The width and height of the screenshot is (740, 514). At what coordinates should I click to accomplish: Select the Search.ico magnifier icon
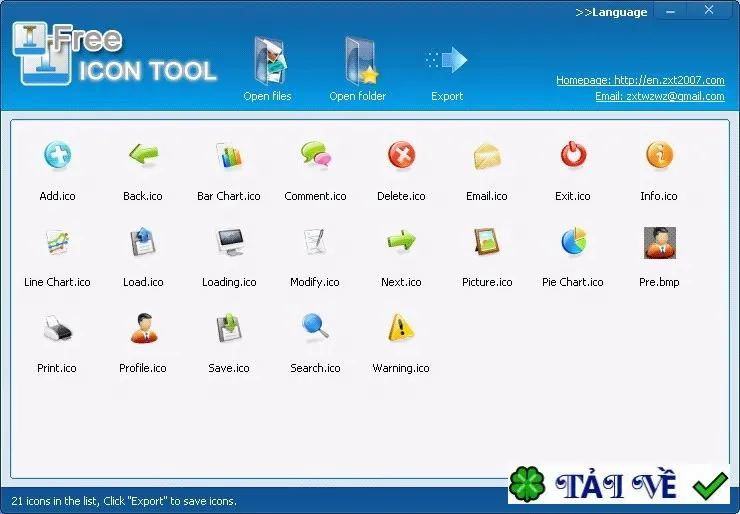click(315, 327)
